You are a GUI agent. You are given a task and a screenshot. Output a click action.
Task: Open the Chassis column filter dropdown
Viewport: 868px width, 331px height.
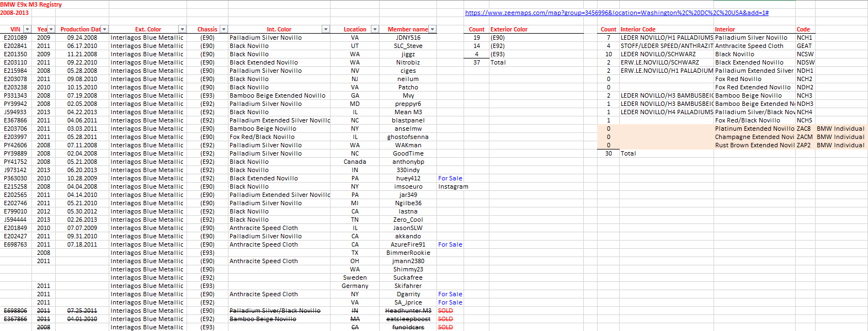click(x=223, y=29)
